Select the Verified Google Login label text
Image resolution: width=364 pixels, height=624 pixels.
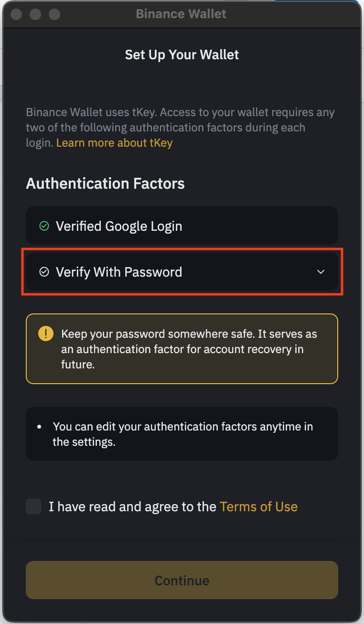(119, 226)
